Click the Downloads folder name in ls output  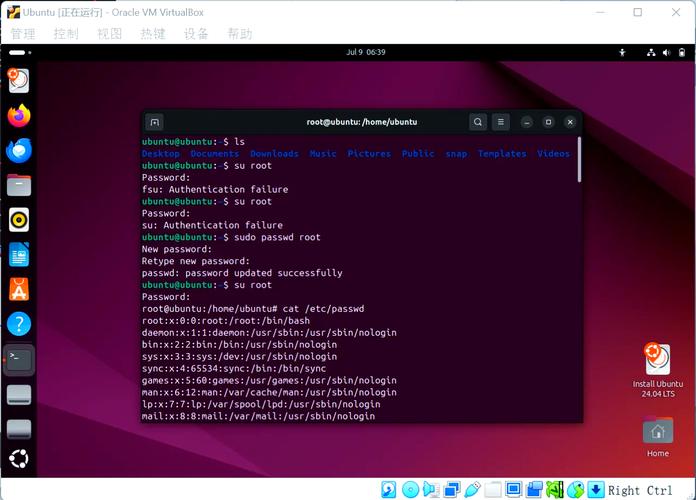pos(274,154)
